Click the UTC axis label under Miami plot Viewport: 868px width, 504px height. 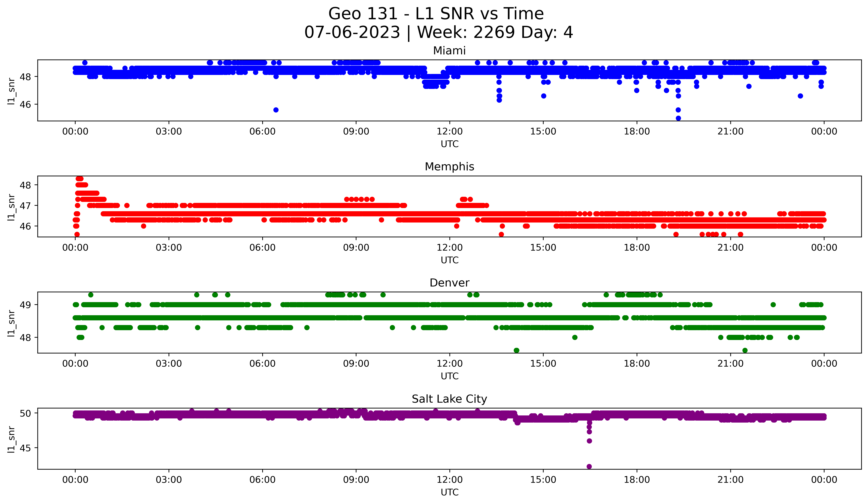tap(449, 144)
